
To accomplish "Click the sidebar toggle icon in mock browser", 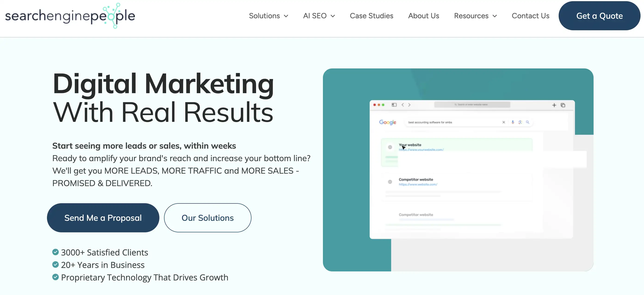I will (394, 105).
